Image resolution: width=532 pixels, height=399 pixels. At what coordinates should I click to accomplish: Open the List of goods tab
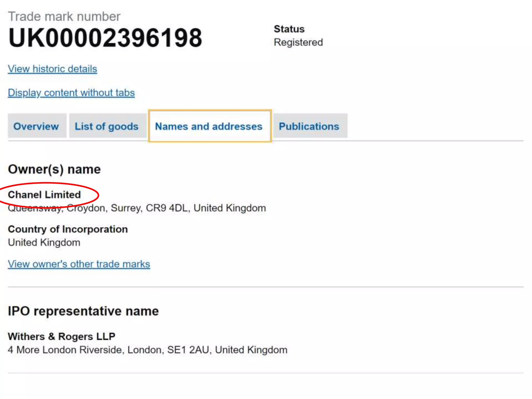[x=107, y=127]
